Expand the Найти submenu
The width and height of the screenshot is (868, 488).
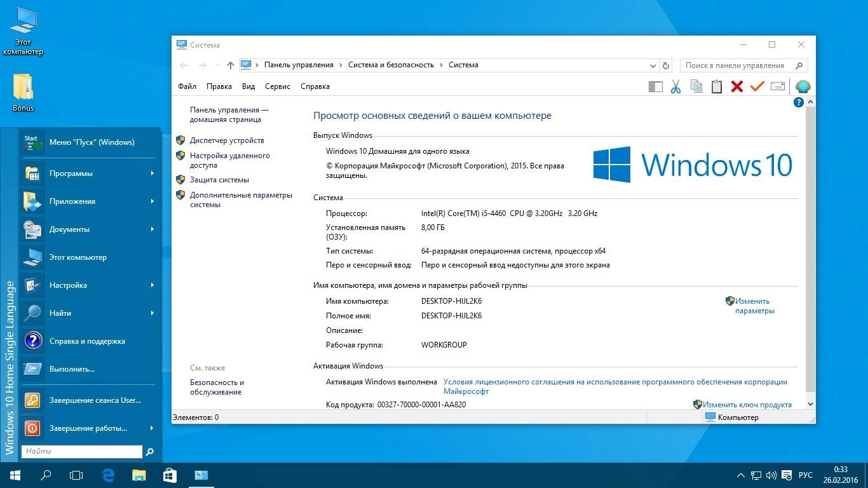coord(153,313)
